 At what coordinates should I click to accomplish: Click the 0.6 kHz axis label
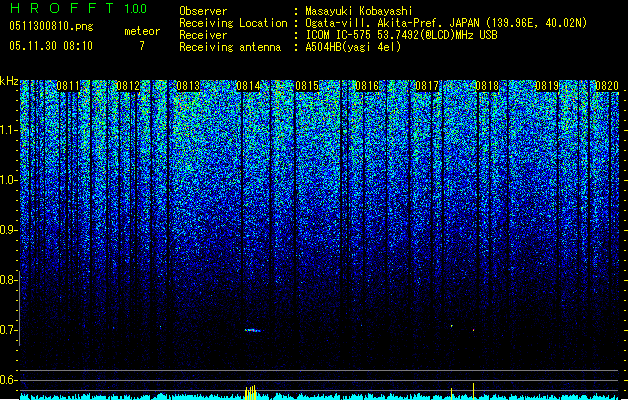(8, 380)
